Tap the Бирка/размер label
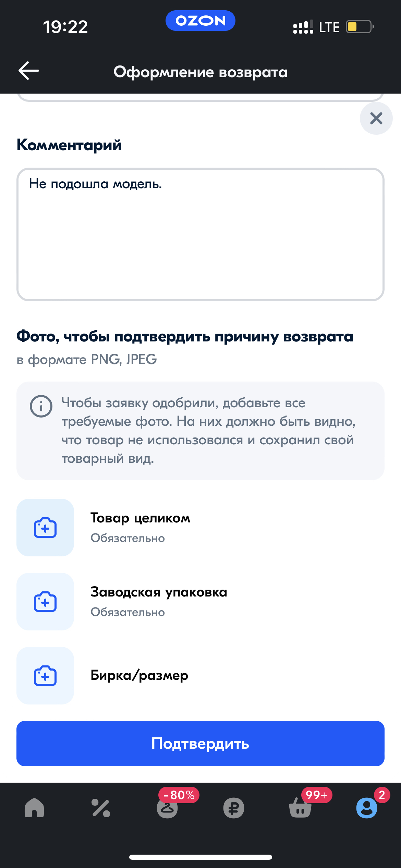The width and height of the screenshot is (401, 868). point(139,675)
